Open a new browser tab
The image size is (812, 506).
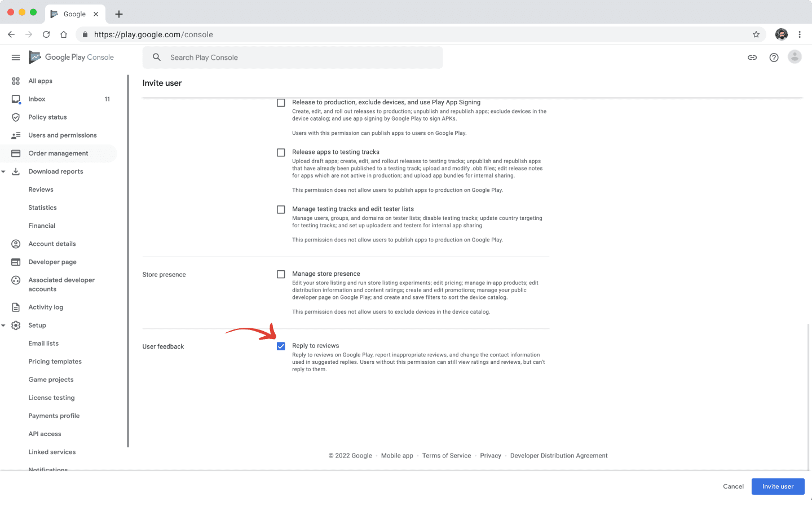pos(119,14)
